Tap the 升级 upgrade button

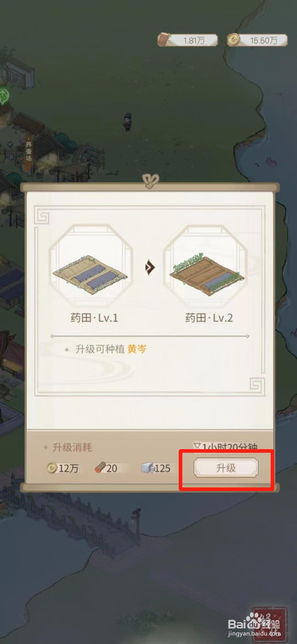pyautogui.click(x=226, y=468)
